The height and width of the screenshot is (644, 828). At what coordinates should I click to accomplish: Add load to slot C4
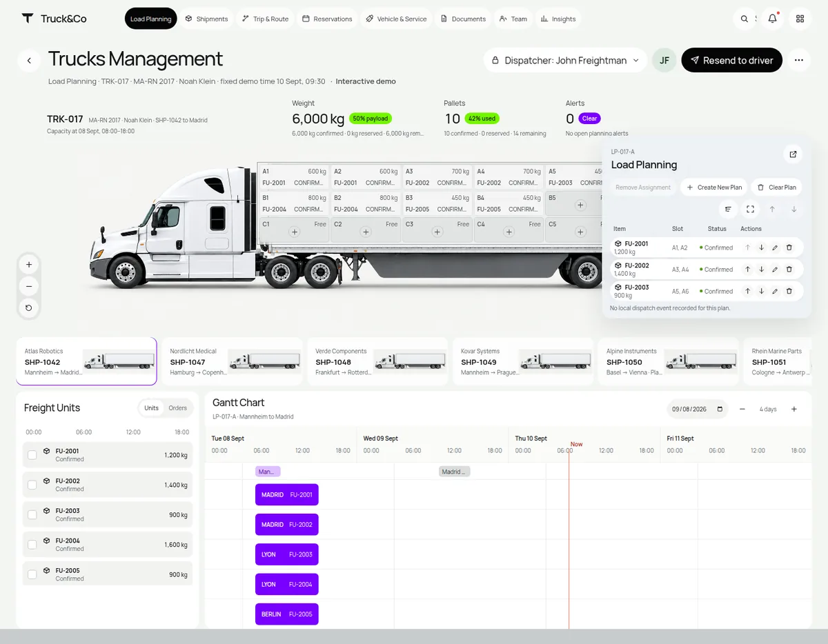click(509, 232)
